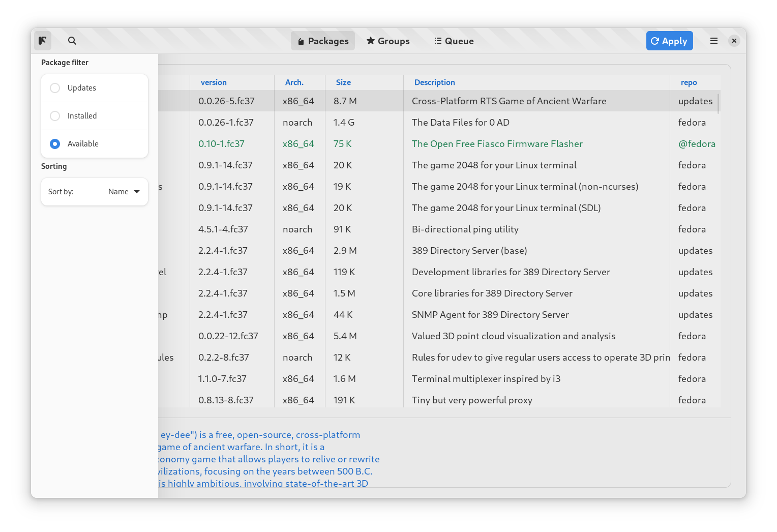
Task: Close the window with X button
Action: 734,41
